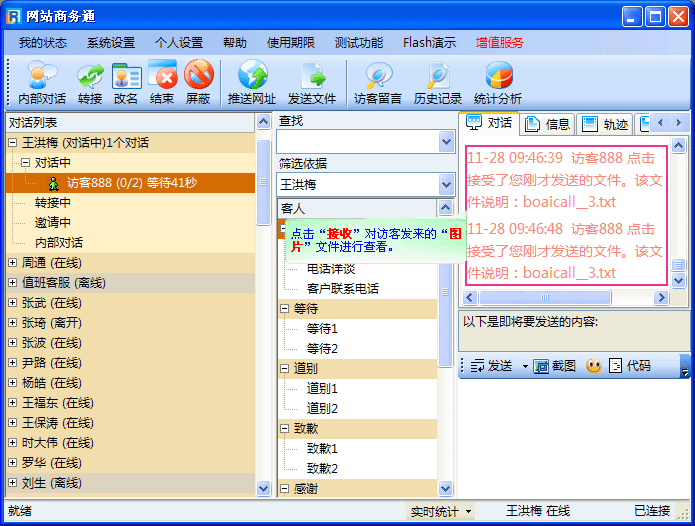Click the 发送文件 send file icon
Screen dimensions: 695x526
(312, 83)
